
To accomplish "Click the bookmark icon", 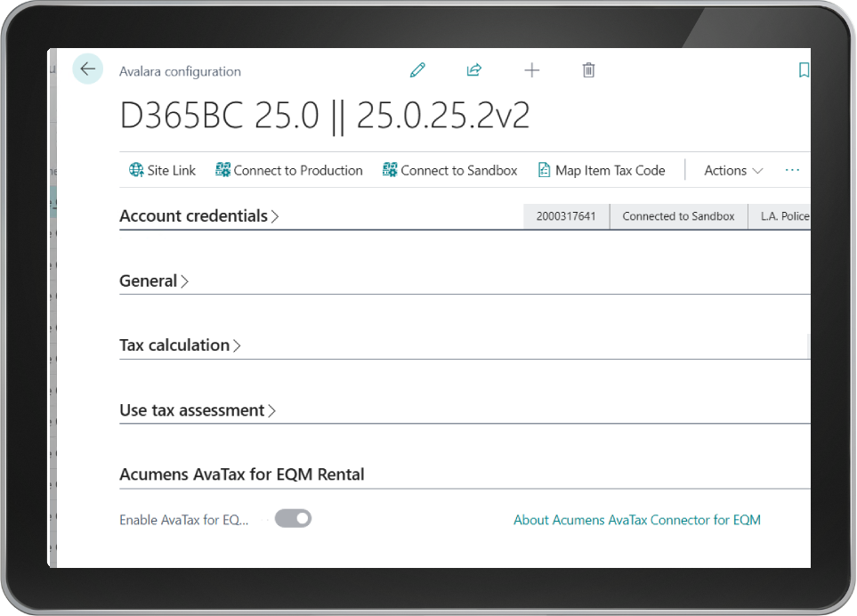I will (x=804, y=70).
